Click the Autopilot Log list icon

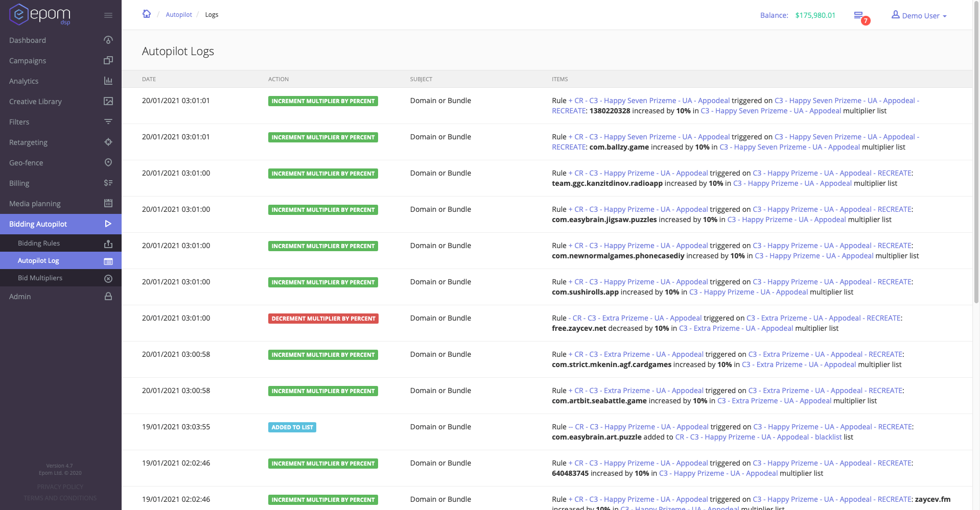(x=108, y=261)
